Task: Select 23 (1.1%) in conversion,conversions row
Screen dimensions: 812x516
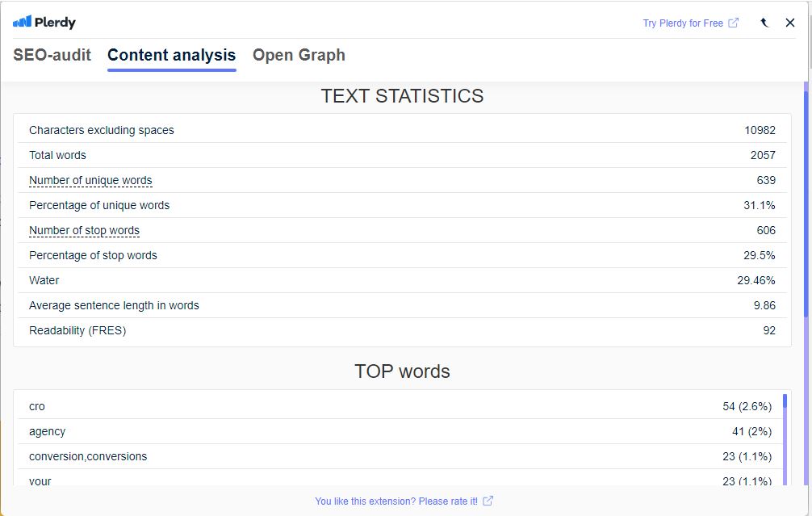Action: pos(747,456)
